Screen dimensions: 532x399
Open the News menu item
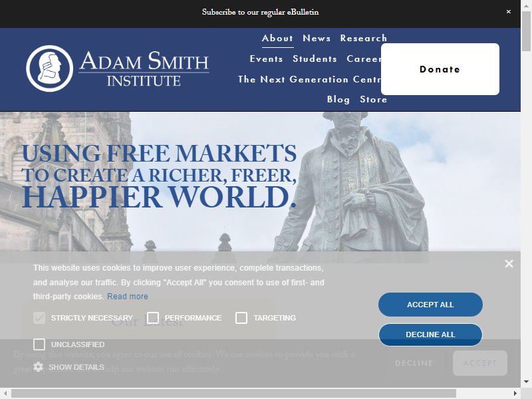[317, 38]
